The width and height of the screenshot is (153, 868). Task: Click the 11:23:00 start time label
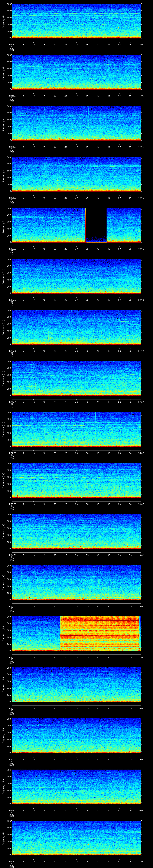[12, 504]
